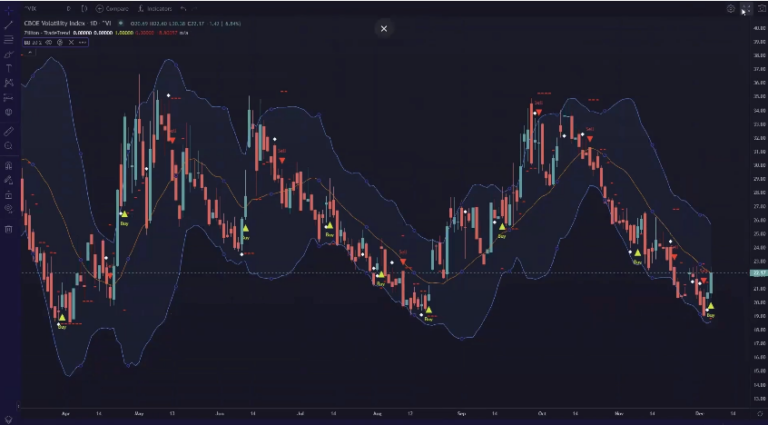Click the current price label on axis
768x425 pixels.
click(x=755, y=273)
